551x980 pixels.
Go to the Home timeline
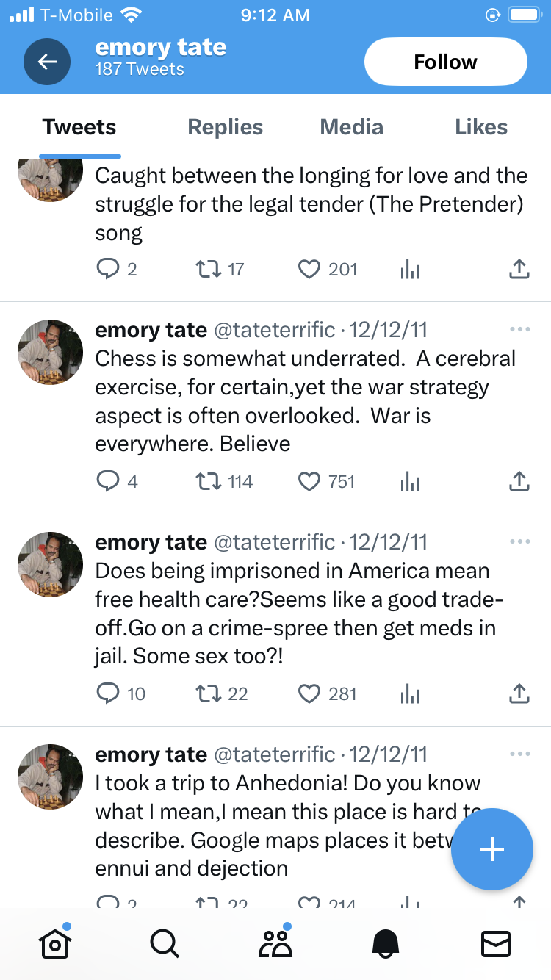click(55, 943)
